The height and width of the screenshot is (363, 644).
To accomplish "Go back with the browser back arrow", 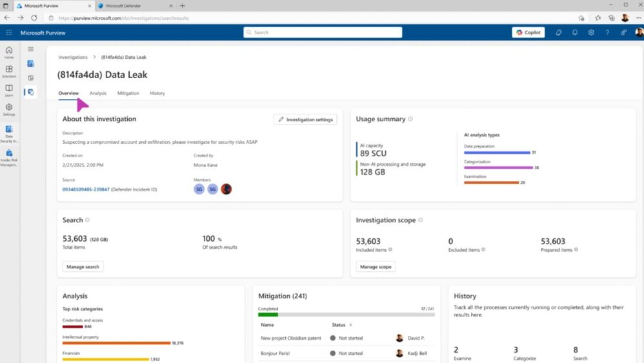I will point(7,18).
